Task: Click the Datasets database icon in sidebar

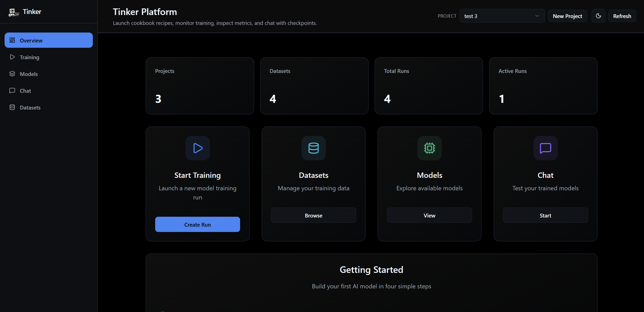Action: click(x=12, y=107)
